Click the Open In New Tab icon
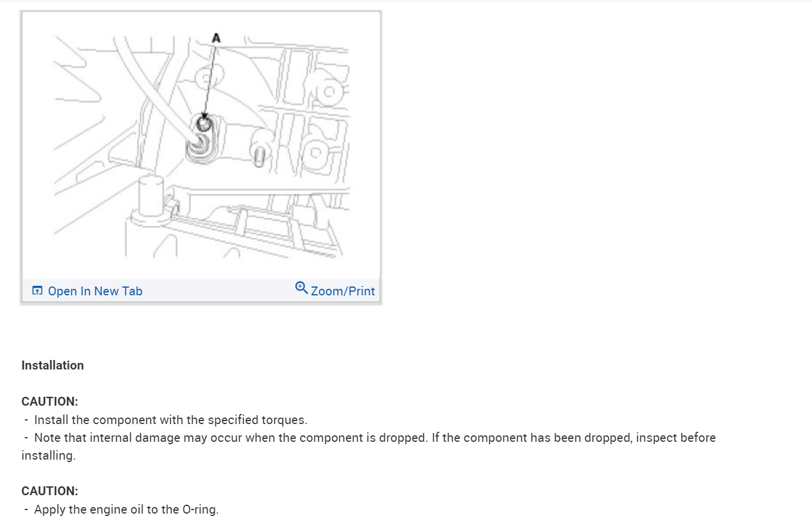 [37, 291]
